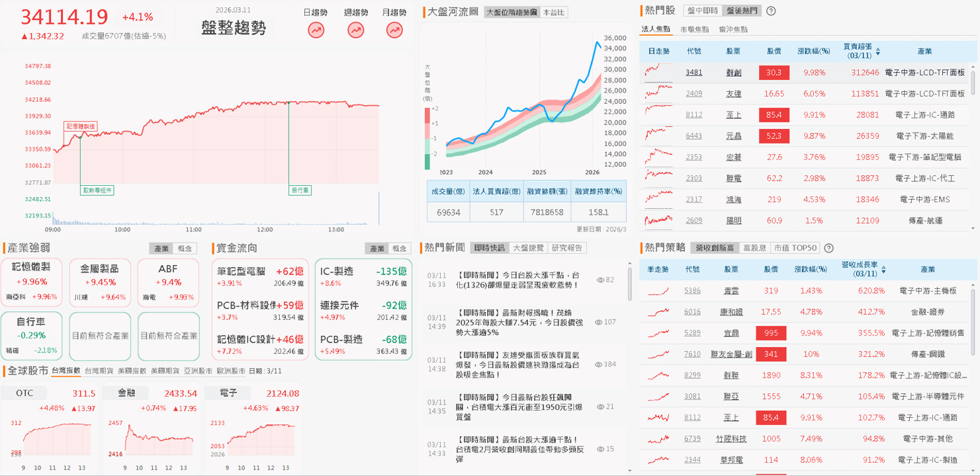
Task: Sort by the 營收成長率 column arrow icon
Action: 882,270
